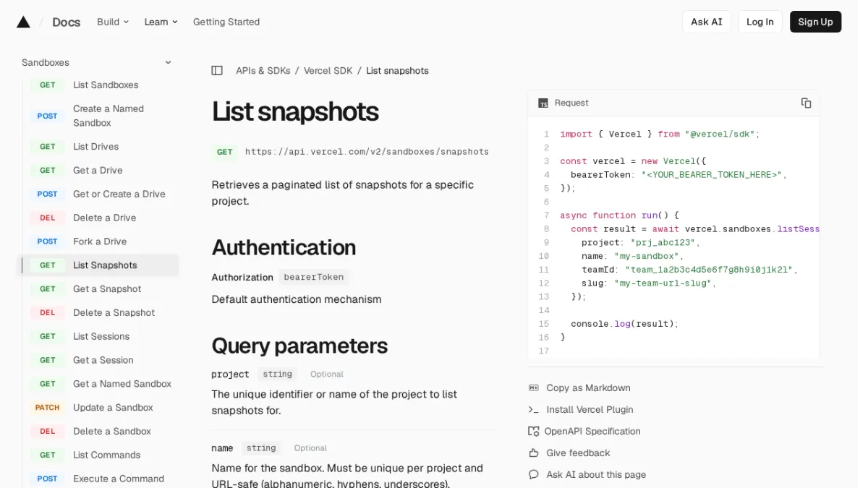This screenshot has height=488, width=868.
Task: Click Give feedback link text
Action: (x=579, y=453)
